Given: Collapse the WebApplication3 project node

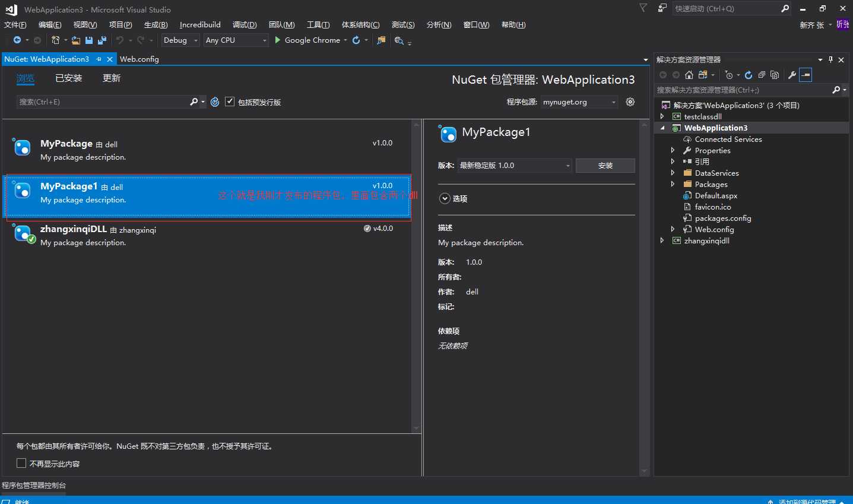Looking at the screenshot, I should click(x=662, y=128).
